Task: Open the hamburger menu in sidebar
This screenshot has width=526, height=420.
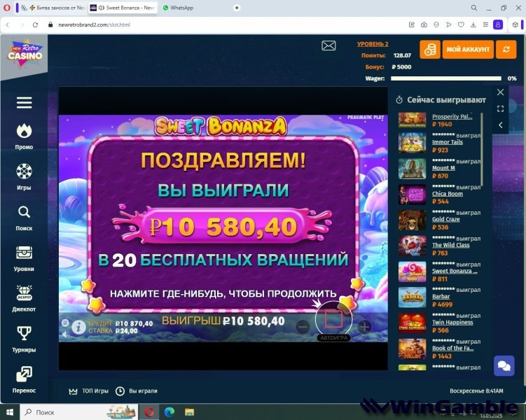Action: click(25, 103)
